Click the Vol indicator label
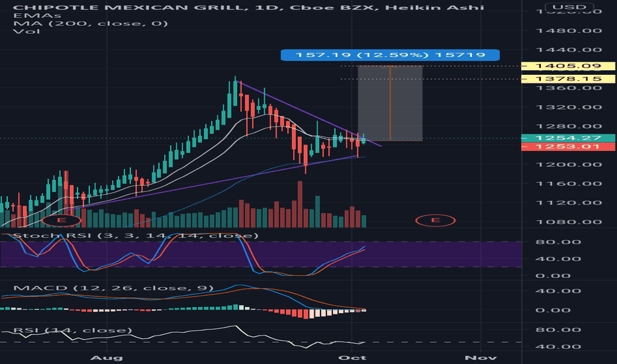Screen dimensions: 617x364 (x=26, y=31)
